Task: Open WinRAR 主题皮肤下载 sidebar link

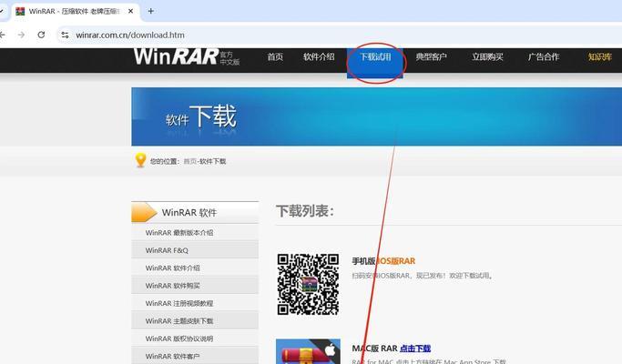Action: pyautogui.click(x=179, y=321)
